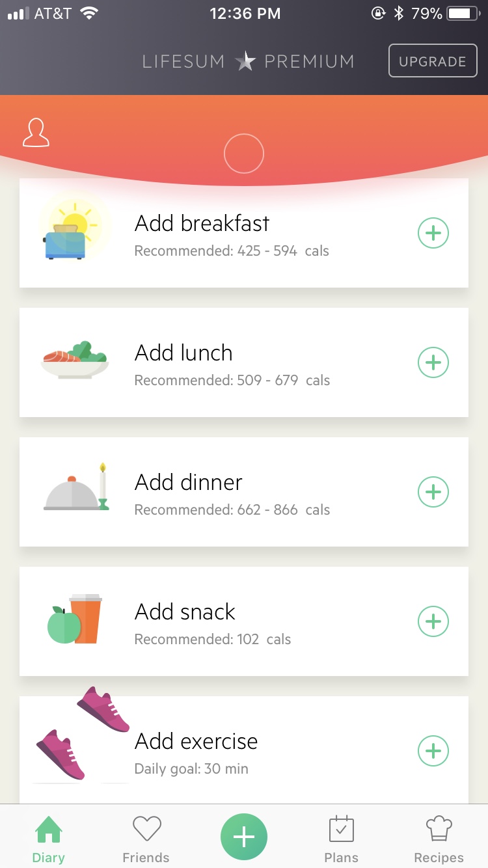Screen dimensions: 488x868
Task: Switch to the Diary tab
Action: [x=49, y=839]
